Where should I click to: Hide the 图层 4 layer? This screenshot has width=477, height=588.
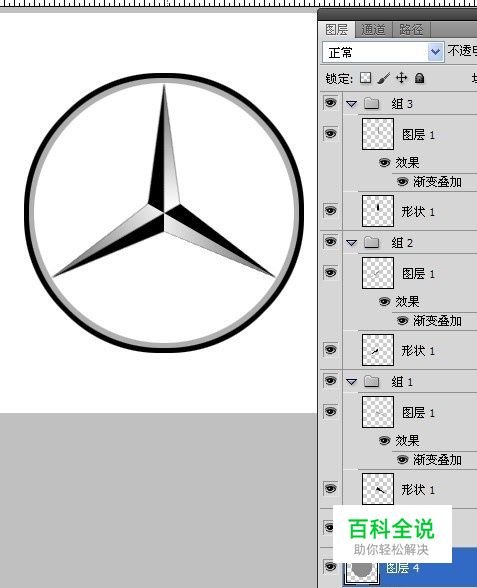pyautogui.click(x=330, y=566)
